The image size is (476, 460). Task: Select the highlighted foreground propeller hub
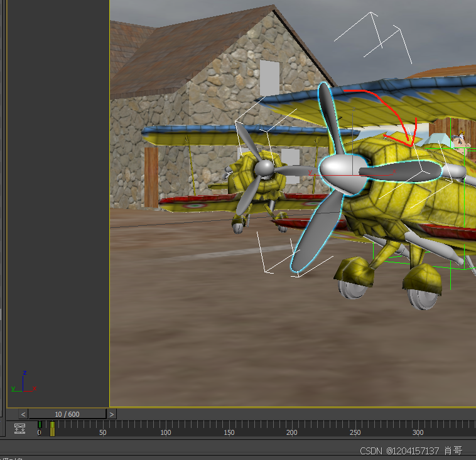click(343, 174)
